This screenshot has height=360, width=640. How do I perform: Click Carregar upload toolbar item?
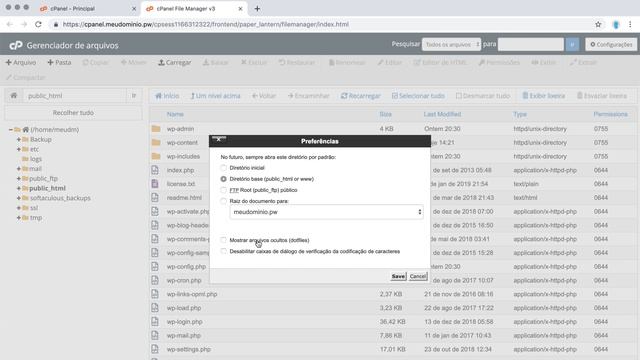pyautogui.click(x=175, y=62)
